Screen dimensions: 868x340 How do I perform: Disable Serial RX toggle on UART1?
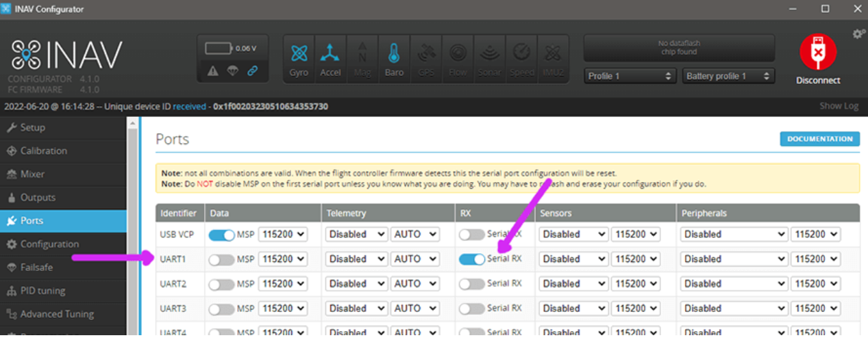click(472, 259)
